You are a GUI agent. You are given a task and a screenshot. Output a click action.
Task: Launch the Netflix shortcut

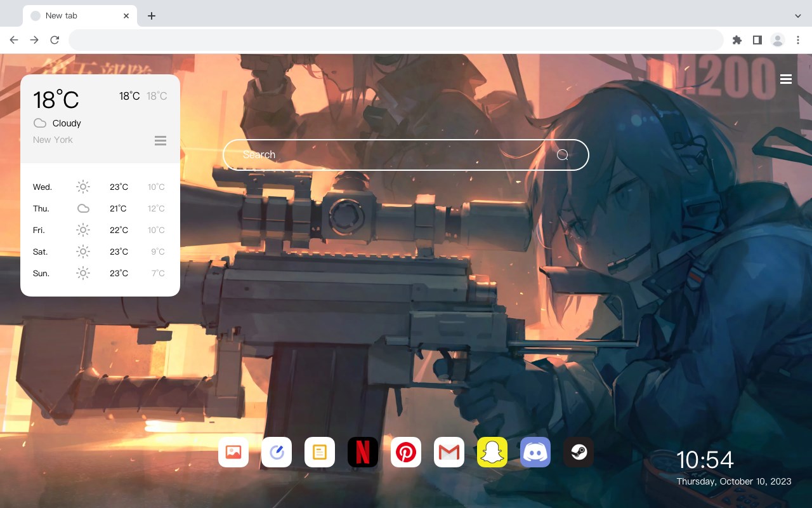point(363,452)
